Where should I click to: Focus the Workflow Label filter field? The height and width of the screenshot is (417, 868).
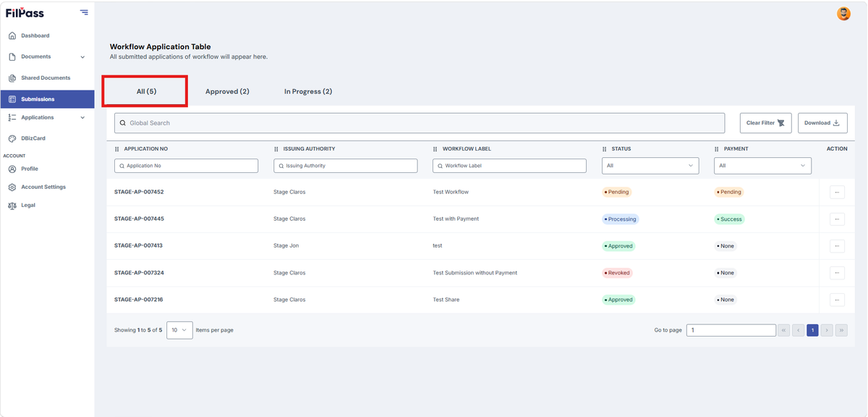click(x=509, y=166)
